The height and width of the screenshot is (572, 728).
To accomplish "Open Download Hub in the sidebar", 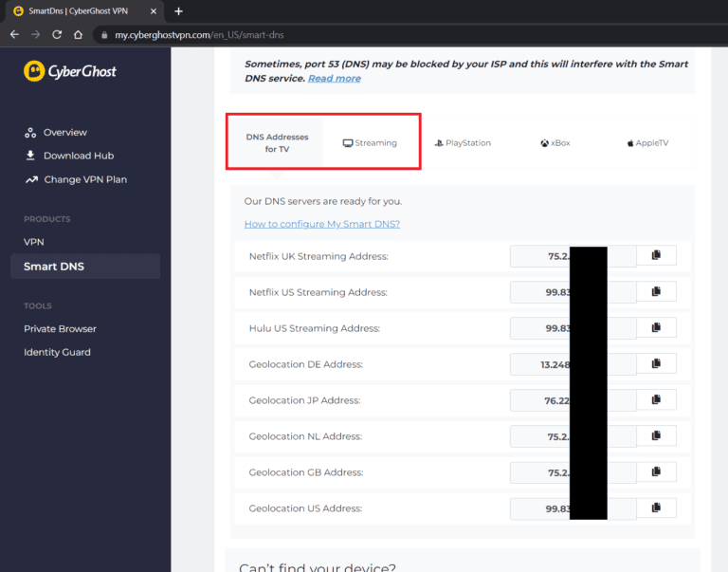I will tap(79, 156).
